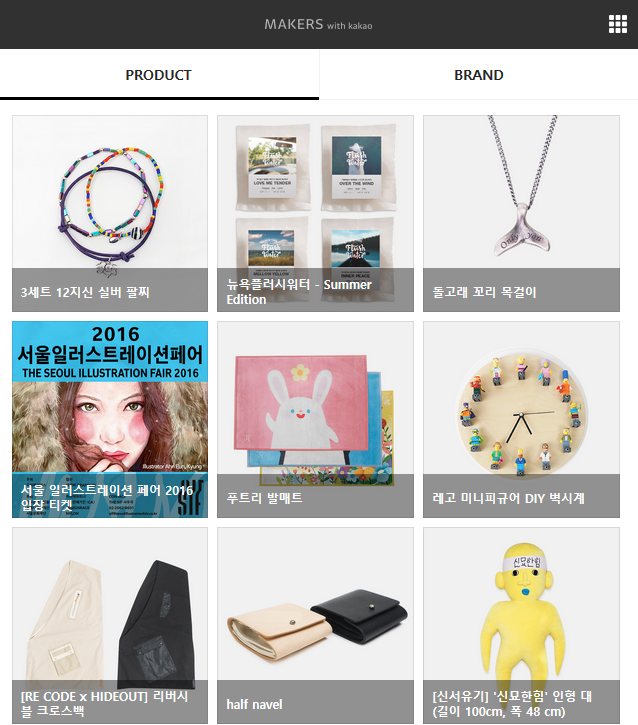Open the half navel wallet product
The width and height of the screenshot is (638, 725).
pos(315,626)
